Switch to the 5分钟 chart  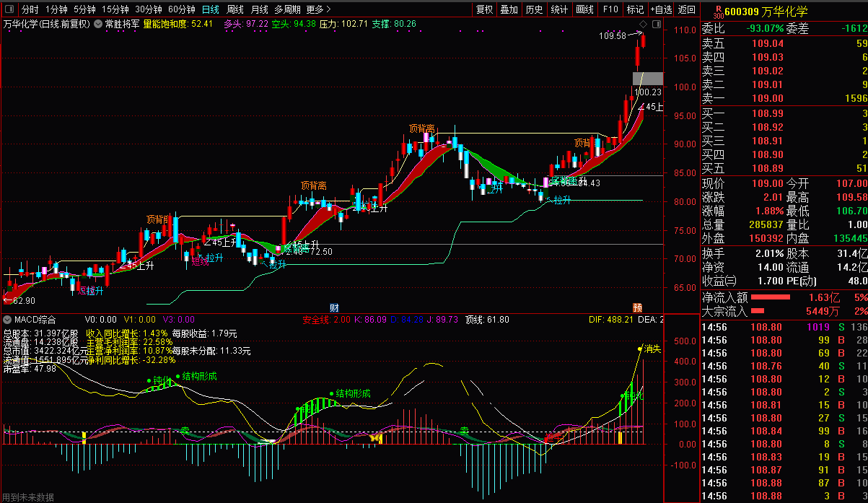[x=84, y=9]
